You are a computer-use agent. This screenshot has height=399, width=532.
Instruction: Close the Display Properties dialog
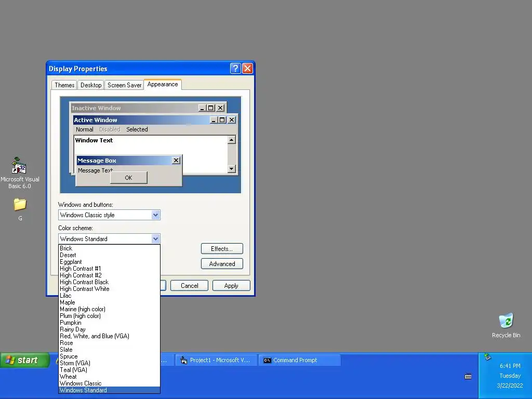pos(248,68)
